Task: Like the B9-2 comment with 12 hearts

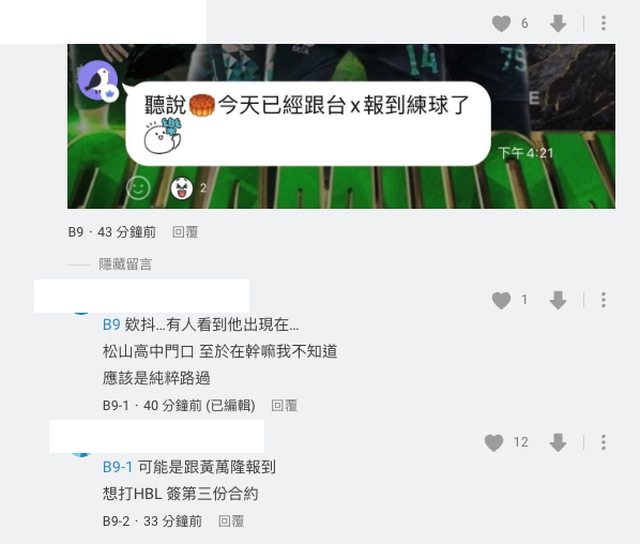Action: pos(494,443)
